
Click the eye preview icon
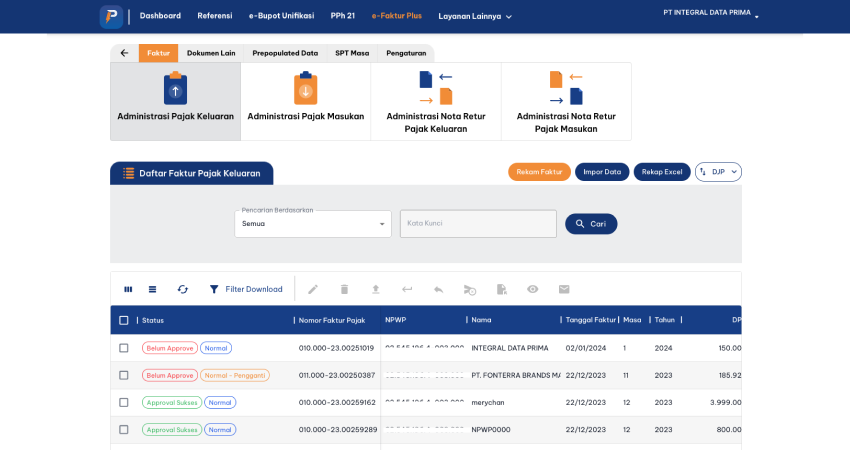(532, 289)
